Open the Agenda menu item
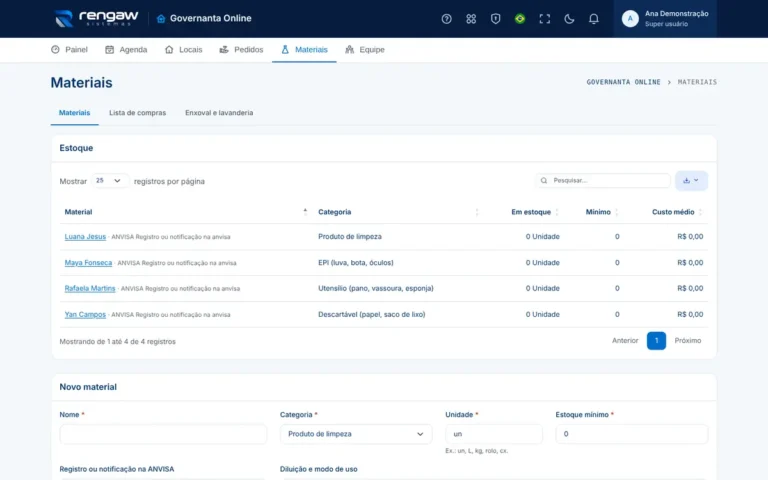The width and height of the screenshot is (768, 480). tap(126, 49)
